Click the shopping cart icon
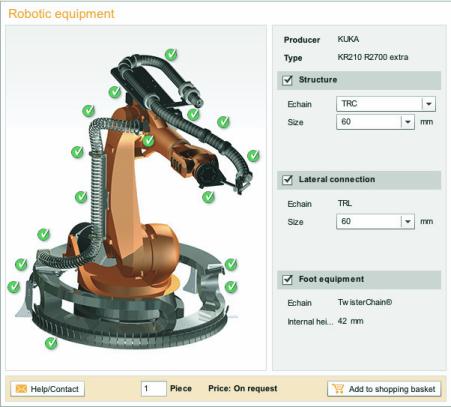Image resolution: width=451 pixels, height=407 pixels. pos(338,388)
